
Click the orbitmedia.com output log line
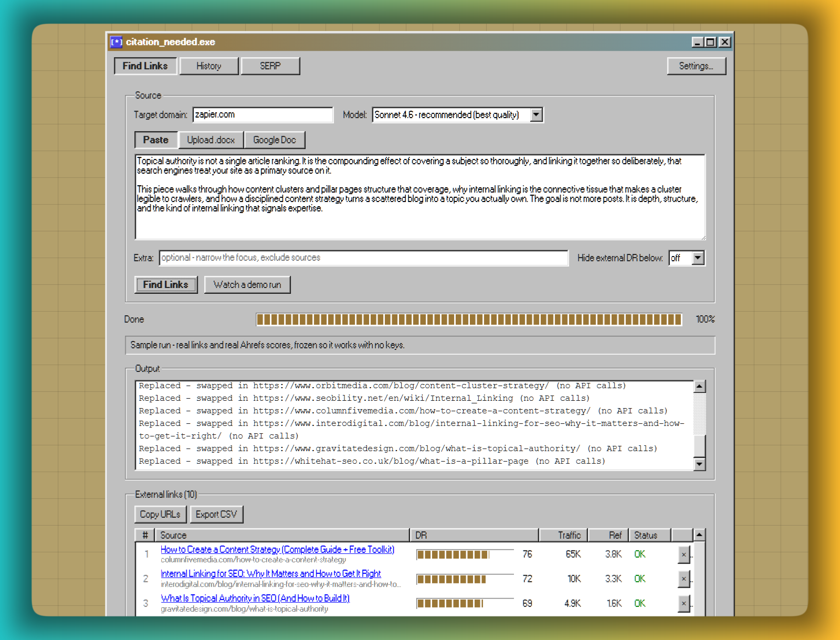(382, 386)
